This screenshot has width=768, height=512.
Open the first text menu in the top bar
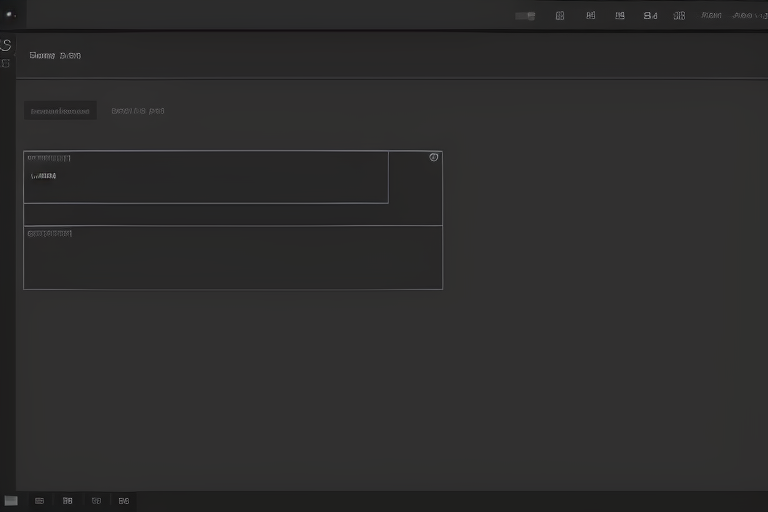(x=711, y=16)
